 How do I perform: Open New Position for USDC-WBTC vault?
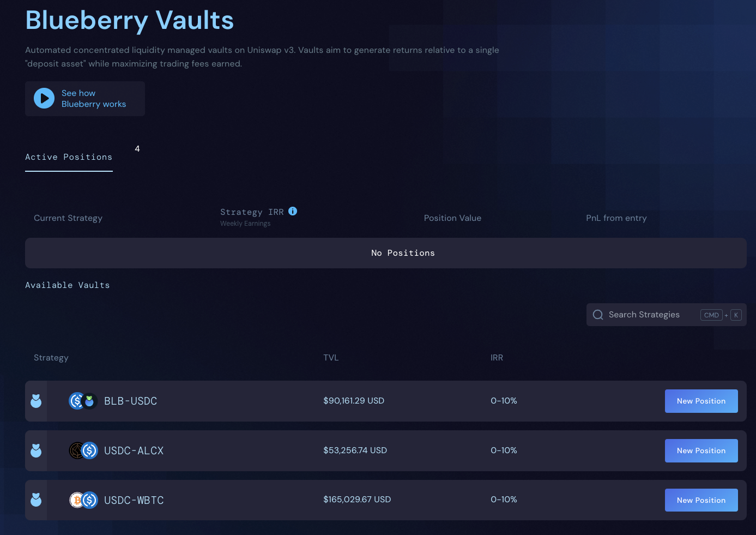701,500
